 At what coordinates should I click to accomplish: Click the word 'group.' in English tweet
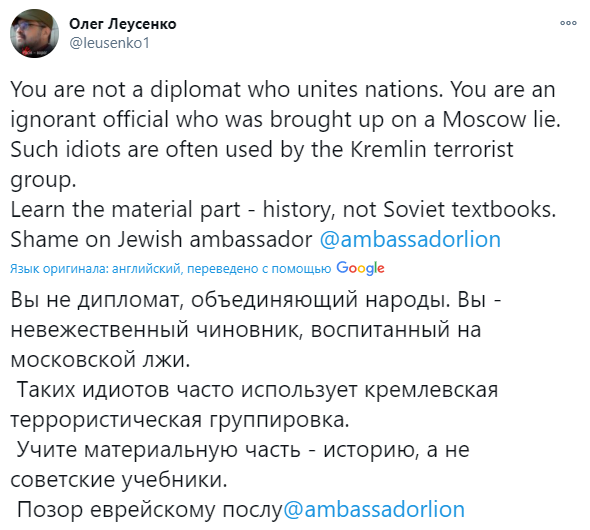coord(43,181)
